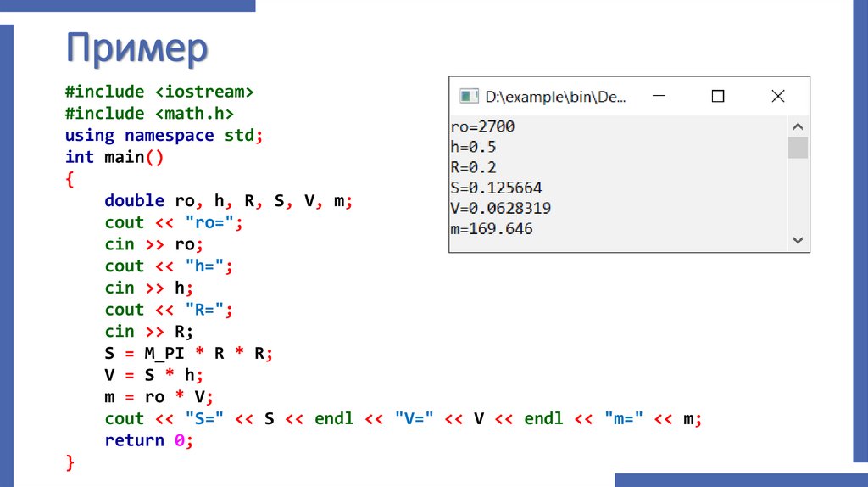Screen dimensions: 868x487
Task: Click the line cin >> R;
Action: (x=149, y=332)
